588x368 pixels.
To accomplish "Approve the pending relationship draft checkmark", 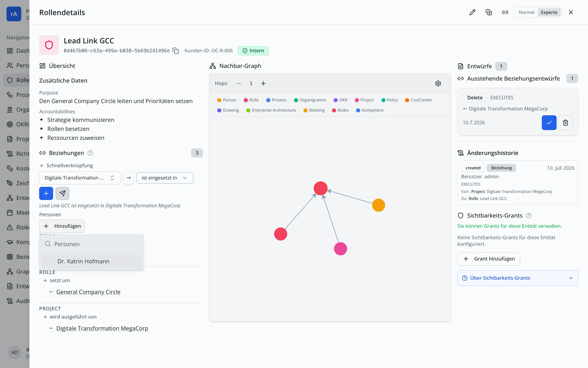I will tap(549, 123).
